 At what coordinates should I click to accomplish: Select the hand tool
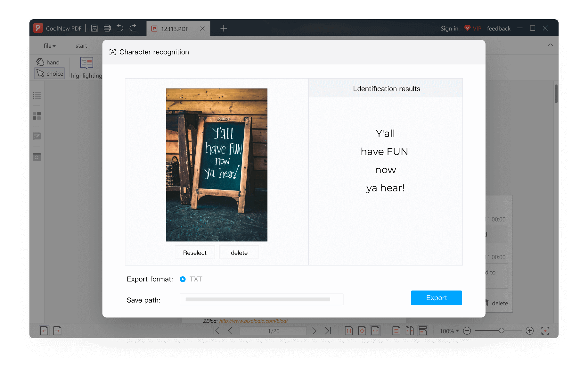tap(48, 62)
